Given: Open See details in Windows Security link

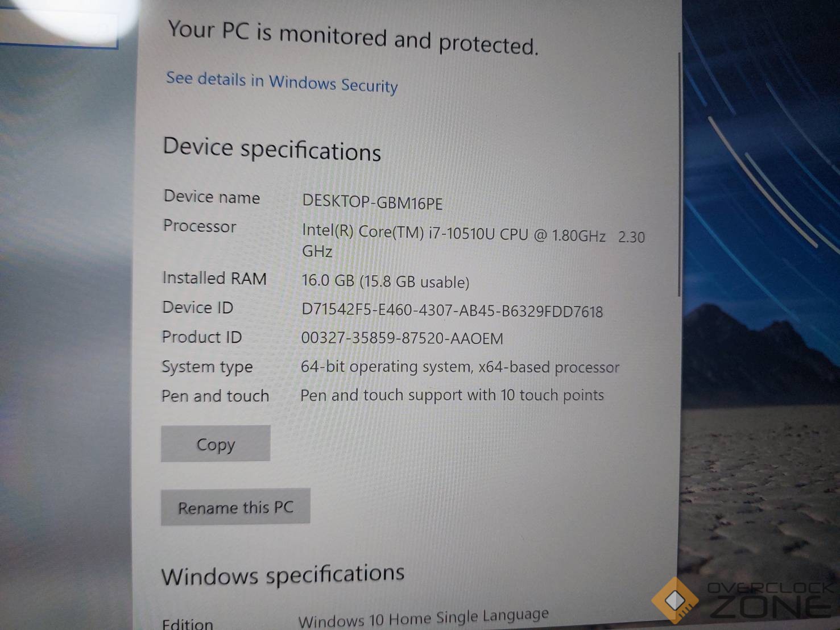Looking at the screenshot, I should pyautogui.click(x=282, y=82).
